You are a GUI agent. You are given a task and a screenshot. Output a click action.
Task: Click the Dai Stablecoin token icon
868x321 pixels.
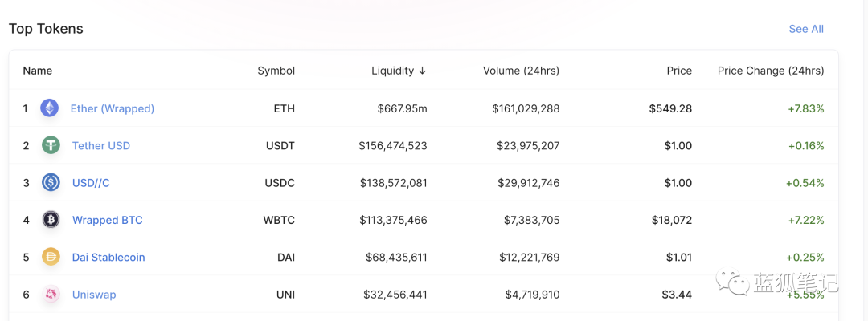[x=51, y=258]
